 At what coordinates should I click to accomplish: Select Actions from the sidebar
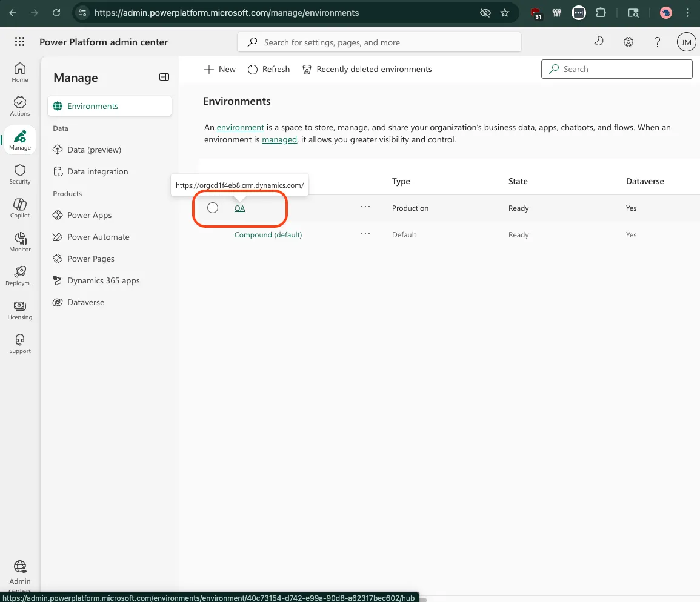(19, 106)
